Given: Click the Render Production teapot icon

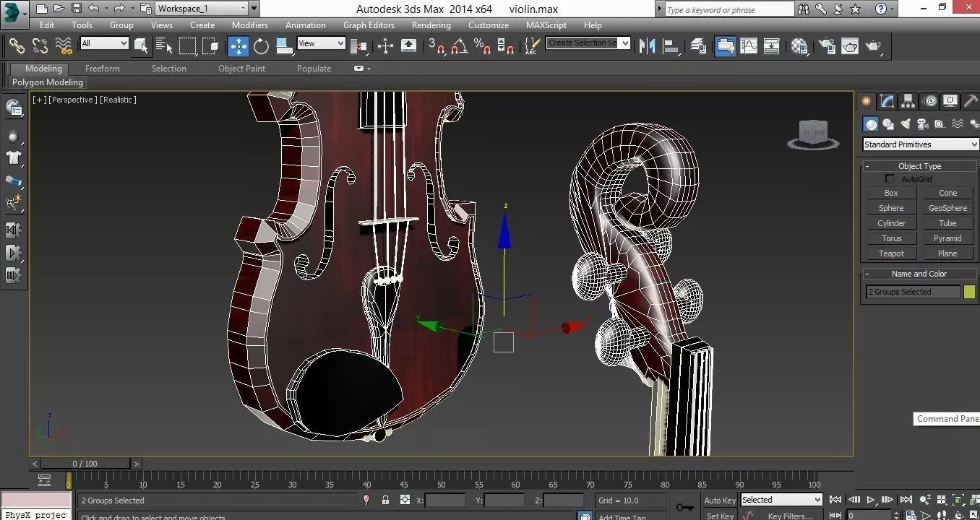Looking at the screenshot, I should point(873,46).
